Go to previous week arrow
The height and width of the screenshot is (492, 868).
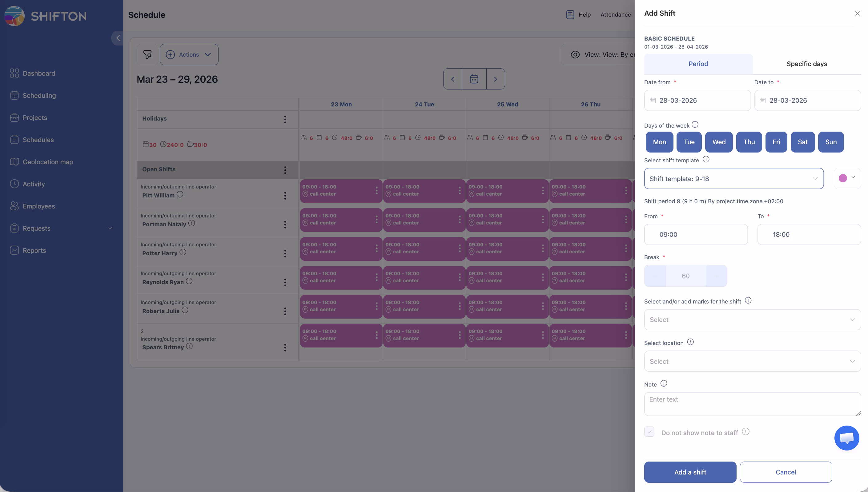[452, 79]
